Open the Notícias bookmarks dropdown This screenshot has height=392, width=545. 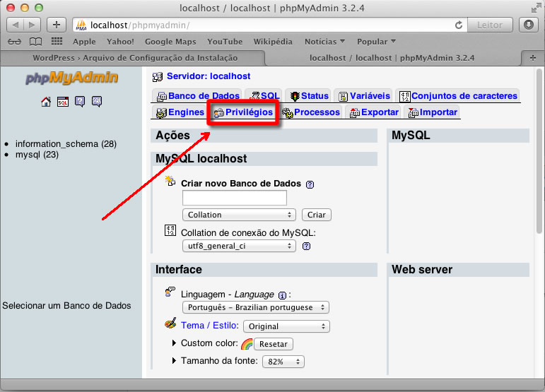(x=324, y=42)
